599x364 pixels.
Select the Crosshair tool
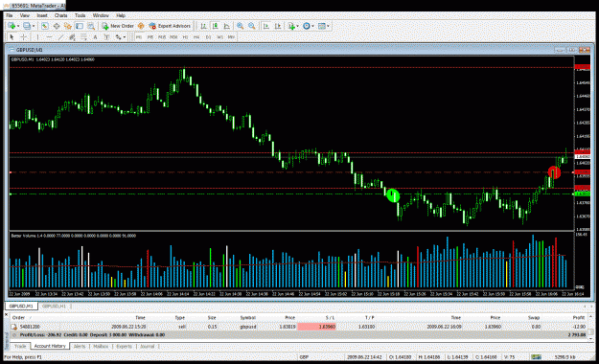click(x=23, y=37)
